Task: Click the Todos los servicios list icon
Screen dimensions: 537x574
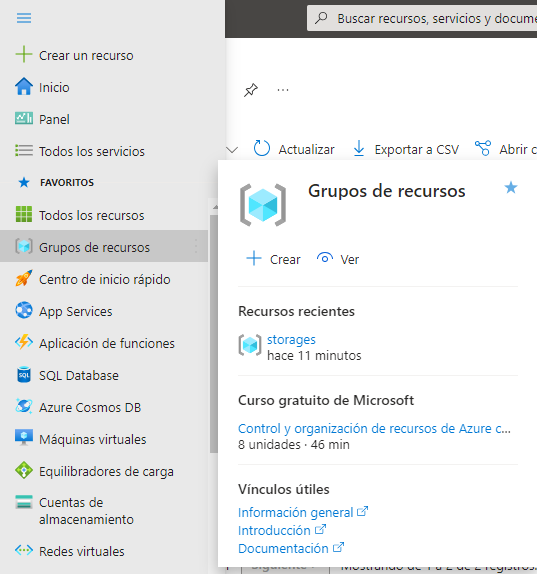Action: pyautogui.click(x=24, y=150)
